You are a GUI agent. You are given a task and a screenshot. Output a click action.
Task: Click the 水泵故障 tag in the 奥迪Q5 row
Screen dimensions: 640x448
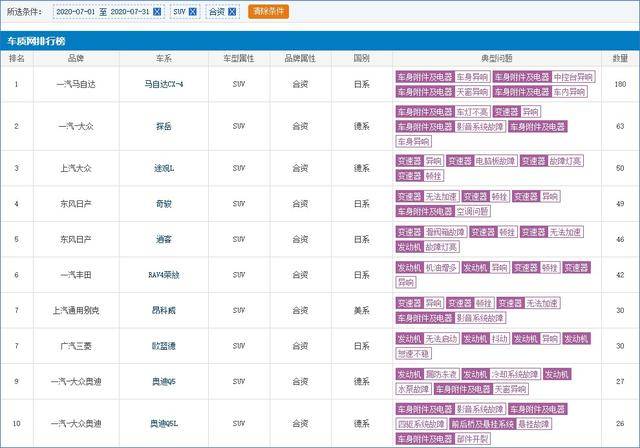[x=413, y=389]
